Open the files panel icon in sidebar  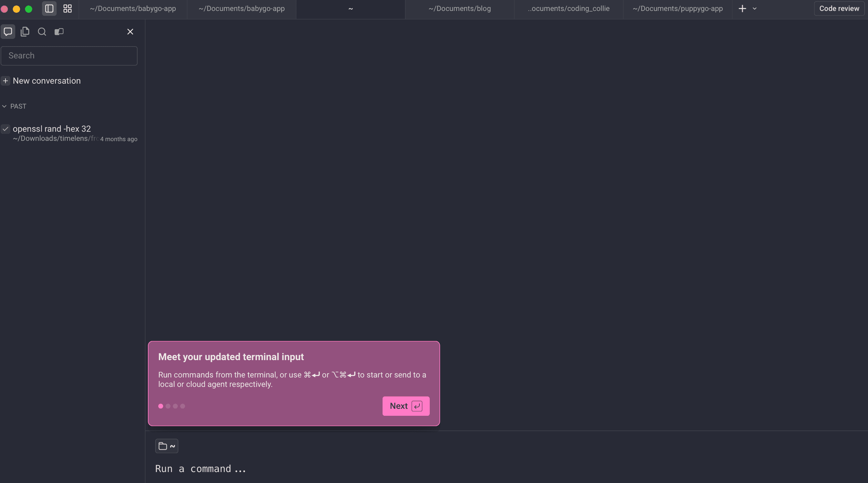(25, 32)
